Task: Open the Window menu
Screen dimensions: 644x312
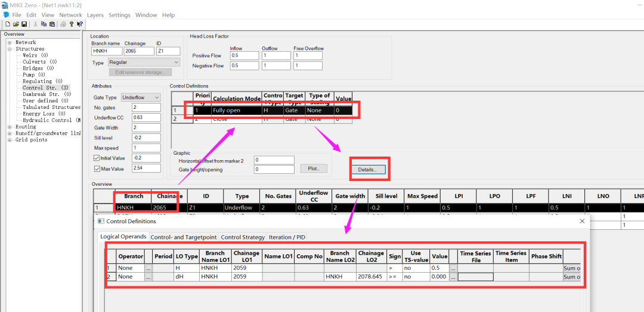Action: pos(146,15)
